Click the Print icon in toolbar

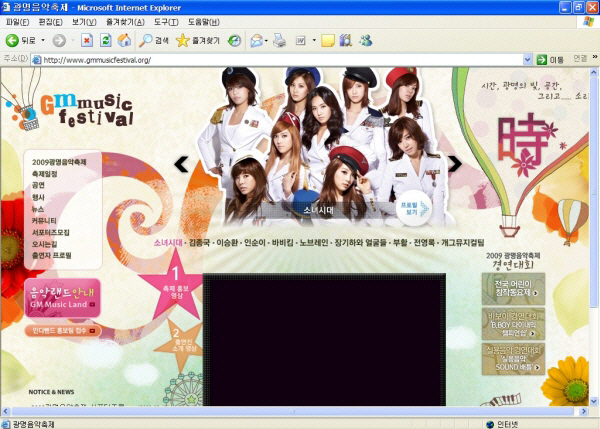(279, 40)
